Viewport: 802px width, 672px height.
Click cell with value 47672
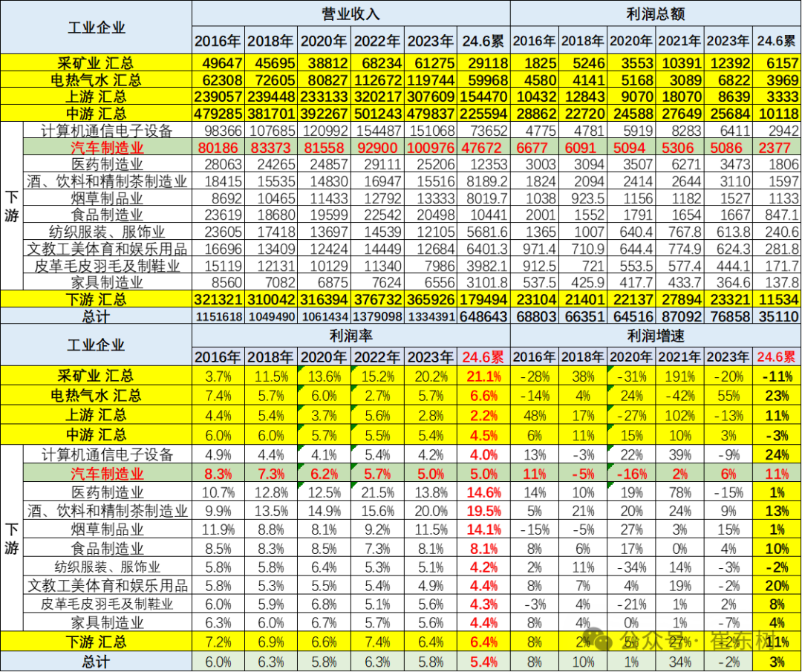[x=483, y=148]
